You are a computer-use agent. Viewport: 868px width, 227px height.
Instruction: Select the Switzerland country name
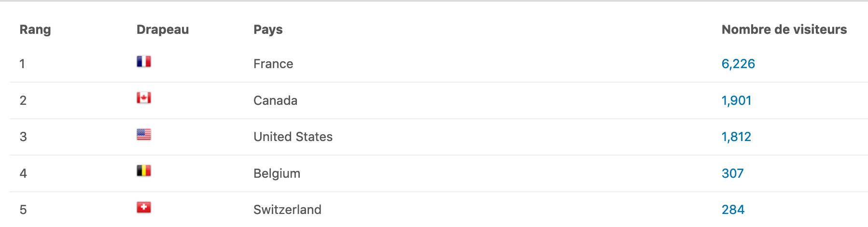[x=287, y=210]
